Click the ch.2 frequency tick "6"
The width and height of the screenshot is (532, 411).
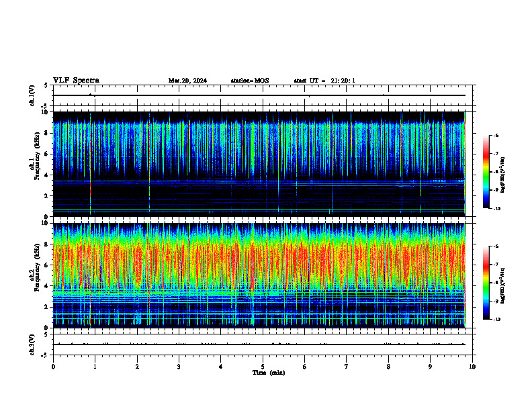click(47, 265)
